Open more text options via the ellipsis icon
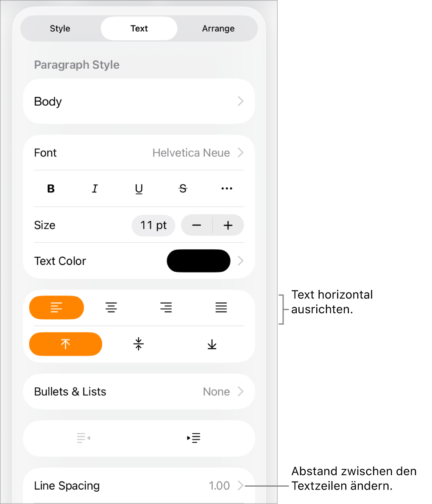The image size is (432, 504). tap(227, 189)
